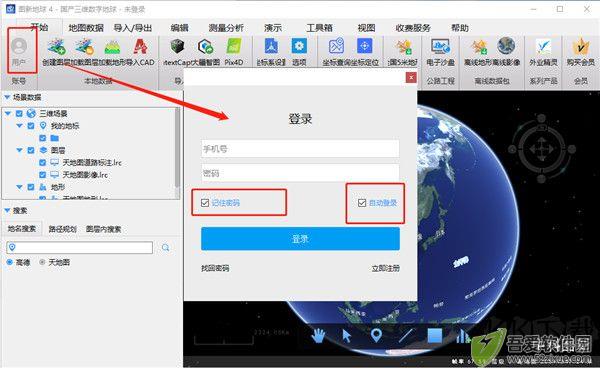Open the 视图 ribbon tab

click(x=366, y=28)
